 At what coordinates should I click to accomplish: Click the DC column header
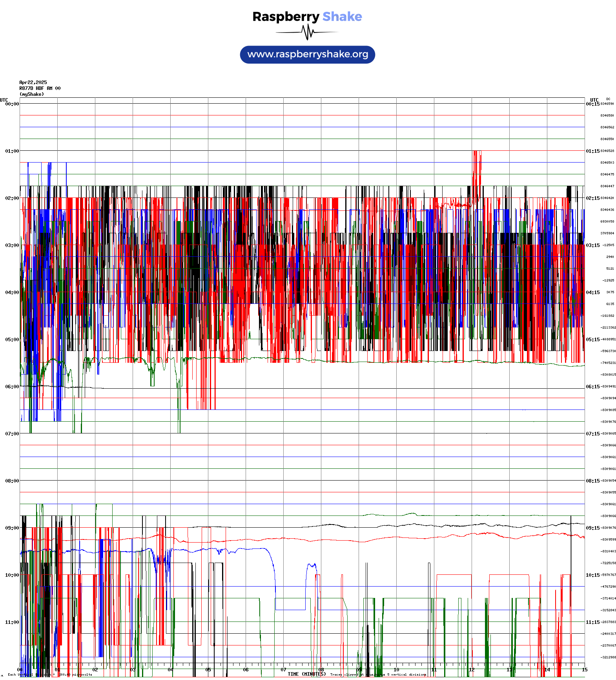[x=608, y=99]
